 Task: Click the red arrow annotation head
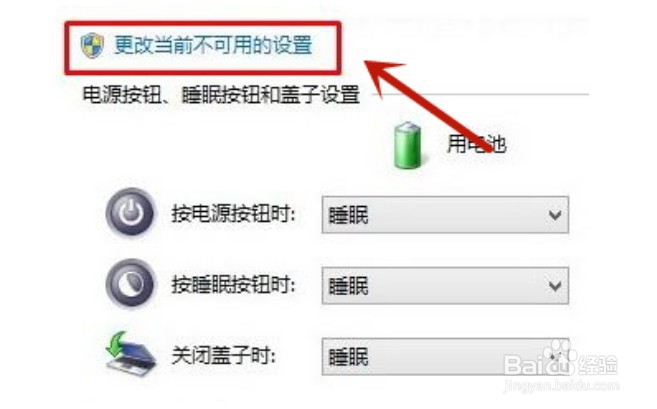380,75
